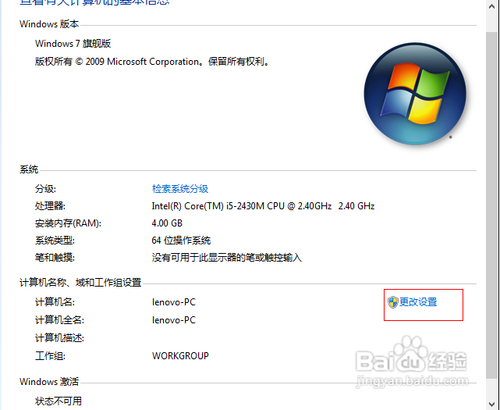Click the '系统类型:' label
Screen dimensions: 500x410
[55, 240]
